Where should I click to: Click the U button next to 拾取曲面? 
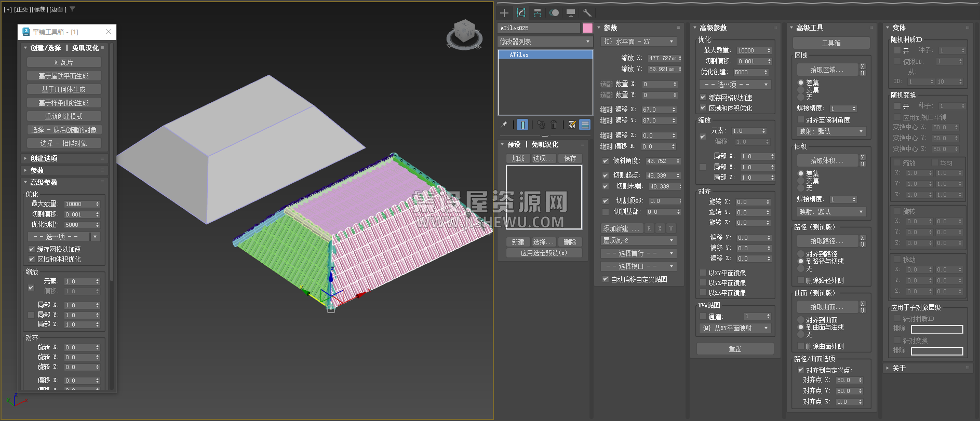(x=863, y=310)
